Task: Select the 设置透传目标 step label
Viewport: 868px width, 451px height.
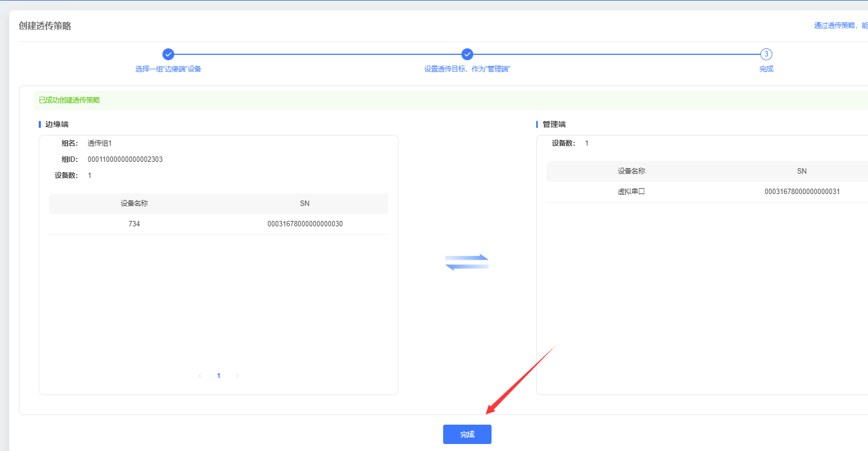Action: point(467,69)
